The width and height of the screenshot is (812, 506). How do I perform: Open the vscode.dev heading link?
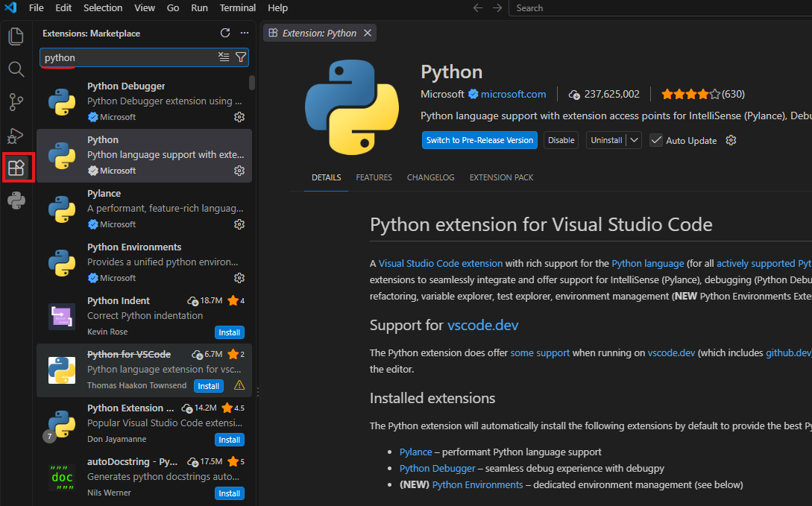(482, 325)
